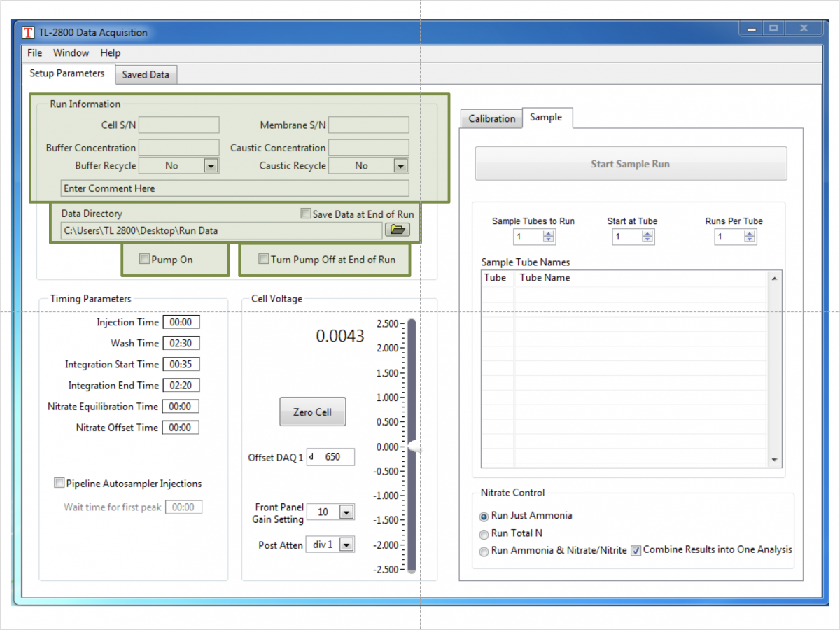Image resolution: width=840 pixels, height=630 pixels.
Task: Open the Data Directory folder browse icon
Action: [x=398, y=230]
